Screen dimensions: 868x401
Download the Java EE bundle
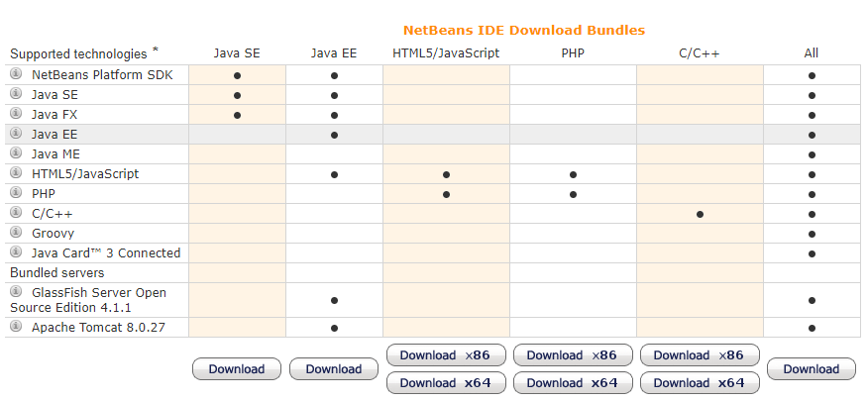pyautogui.click(x=334, y=369)
